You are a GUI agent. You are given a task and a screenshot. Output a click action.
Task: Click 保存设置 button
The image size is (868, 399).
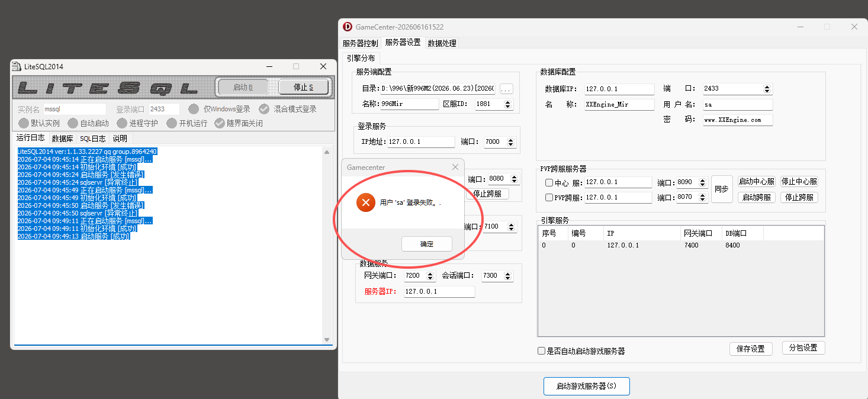pos(751,349)
